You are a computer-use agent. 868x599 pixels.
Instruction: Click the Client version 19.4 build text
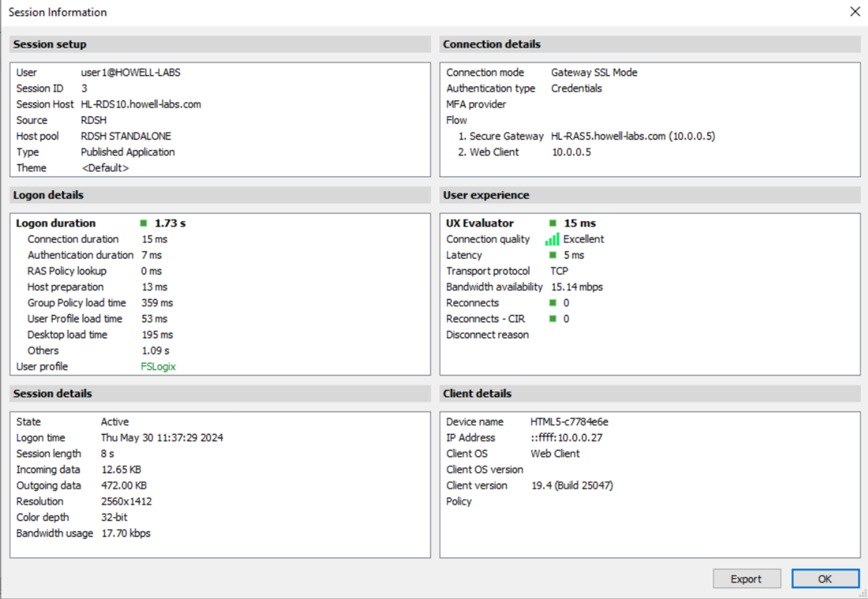tap(572, 486)
